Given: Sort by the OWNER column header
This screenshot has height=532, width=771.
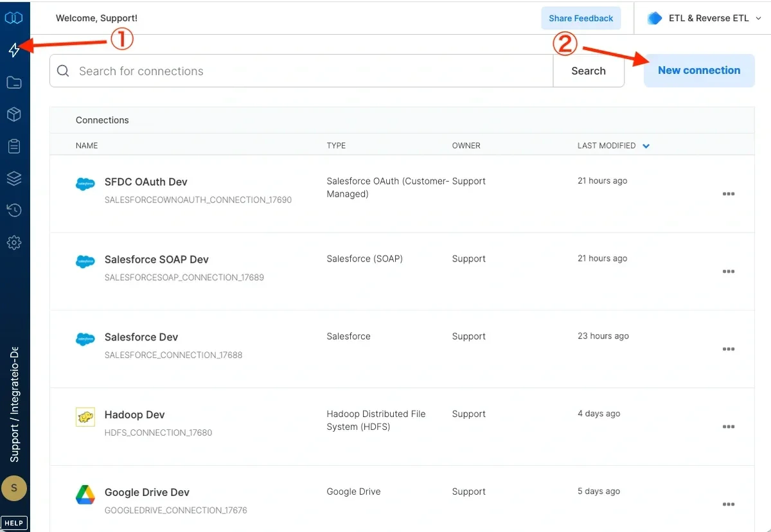Looking at the screenshot, I should coord(466,146).
